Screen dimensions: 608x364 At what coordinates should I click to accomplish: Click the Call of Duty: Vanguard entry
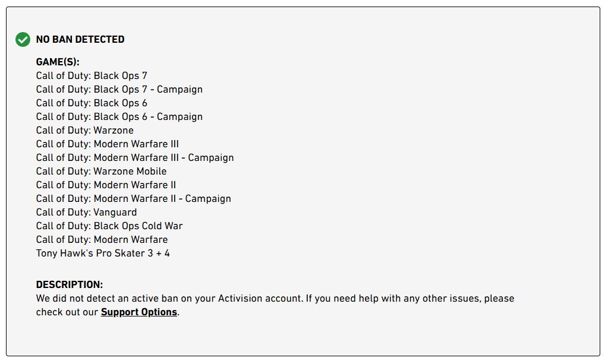(x=86, y=213)
